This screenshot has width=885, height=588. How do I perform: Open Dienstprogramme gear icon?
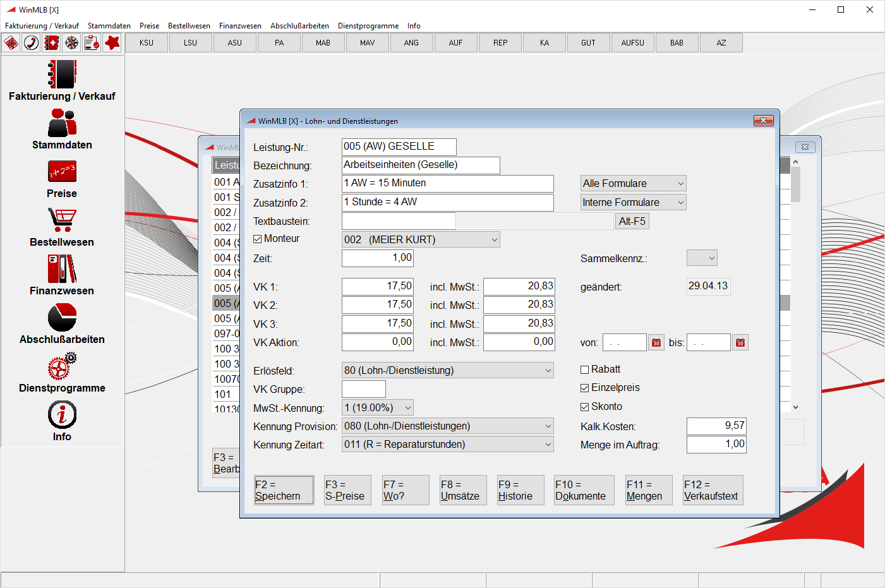[62, 366]
